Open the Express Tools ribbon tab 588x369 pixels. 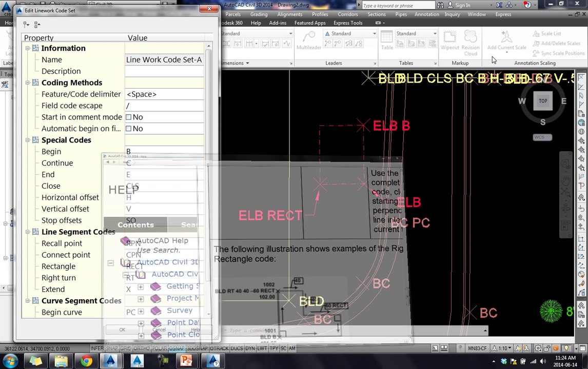[x=348, y=23]
